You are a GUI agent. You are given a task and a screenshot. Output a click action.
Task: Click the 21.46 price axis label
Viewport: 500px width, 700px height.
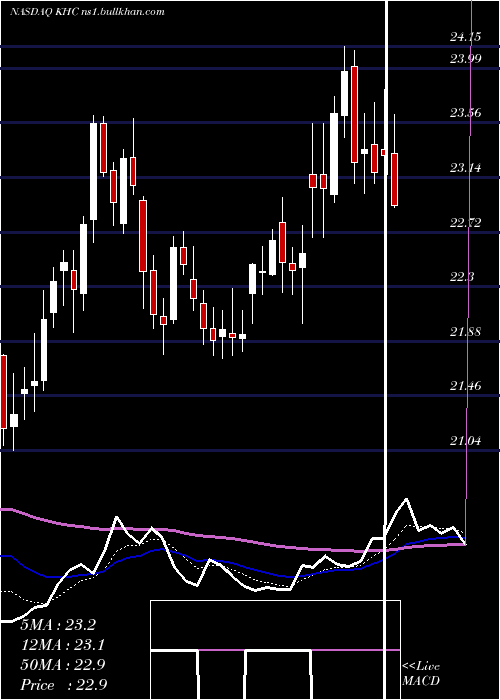465,385
